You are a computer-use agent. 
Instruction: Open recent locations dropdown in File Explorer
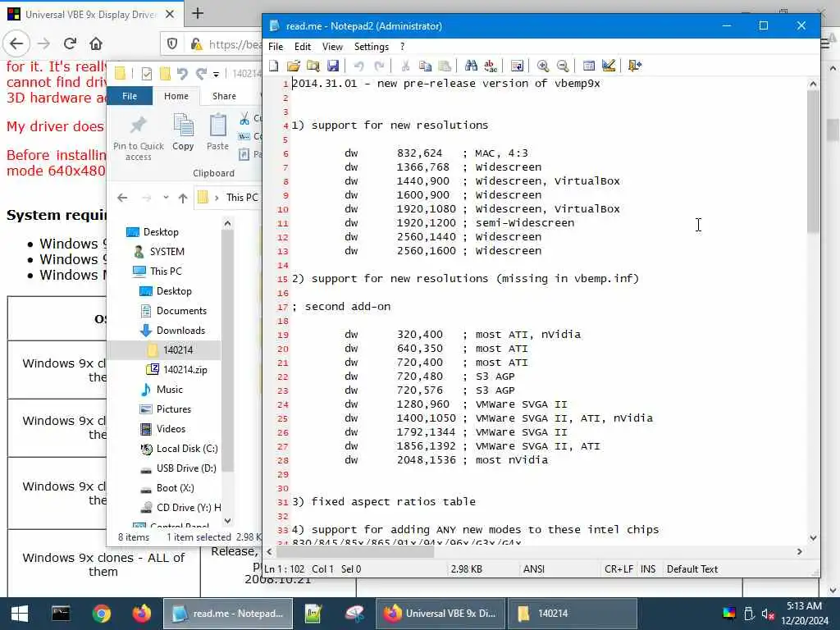coord(166,198)
